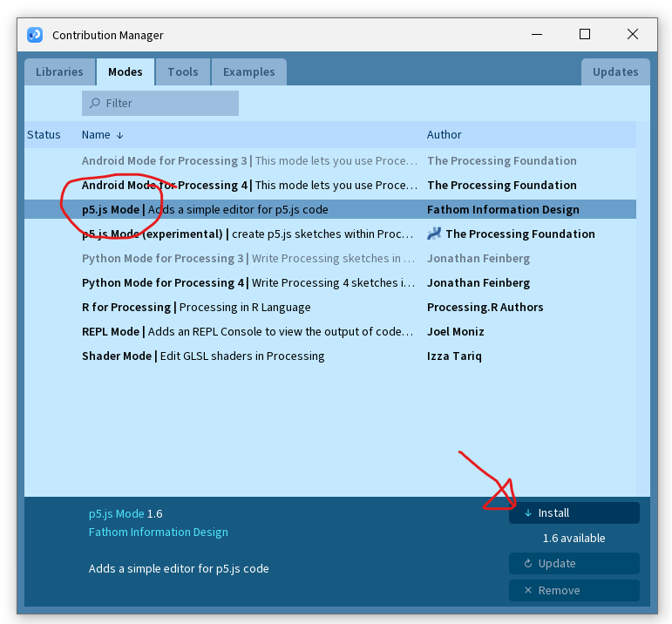This screenshot has height=624, width=672.
Task: Open the Tools tab
Action: 183,72
